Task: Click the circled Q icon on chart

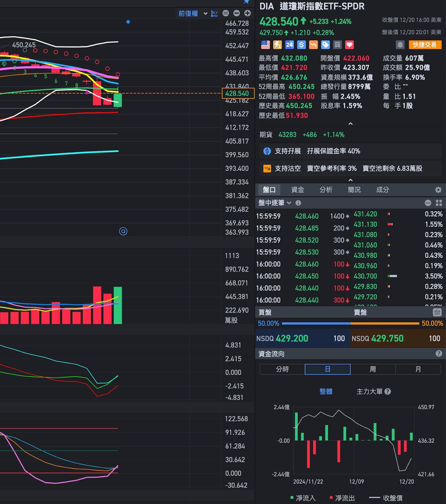Action: point(123,232)
